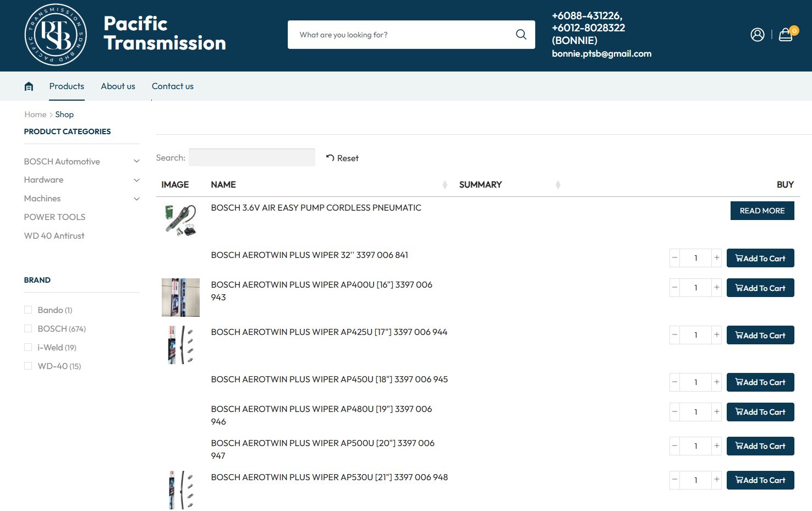Open the shopping cart icon
812x511 pixels.
pos(786,35)
